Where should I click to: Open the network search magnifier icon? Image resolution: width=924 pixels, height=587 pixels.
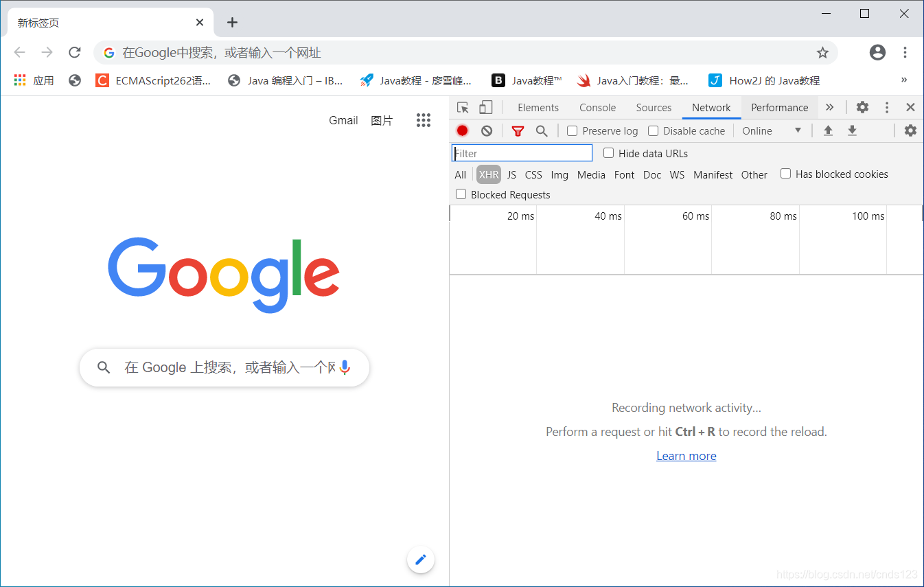tap(542, 130)
